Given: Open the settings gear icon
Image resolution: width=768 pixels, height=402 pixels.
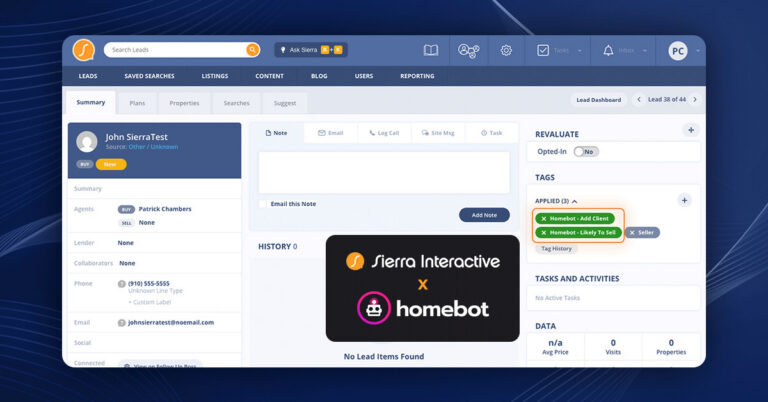Looking at the screenshot, I should click(x=506, y=50).
